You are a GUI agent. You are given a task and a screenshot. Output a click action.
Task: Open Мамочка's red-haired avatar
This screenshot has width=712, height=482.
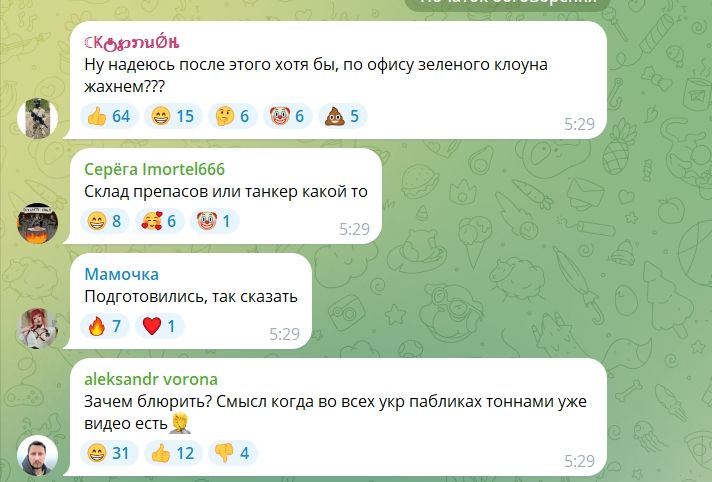coord(37,328)
